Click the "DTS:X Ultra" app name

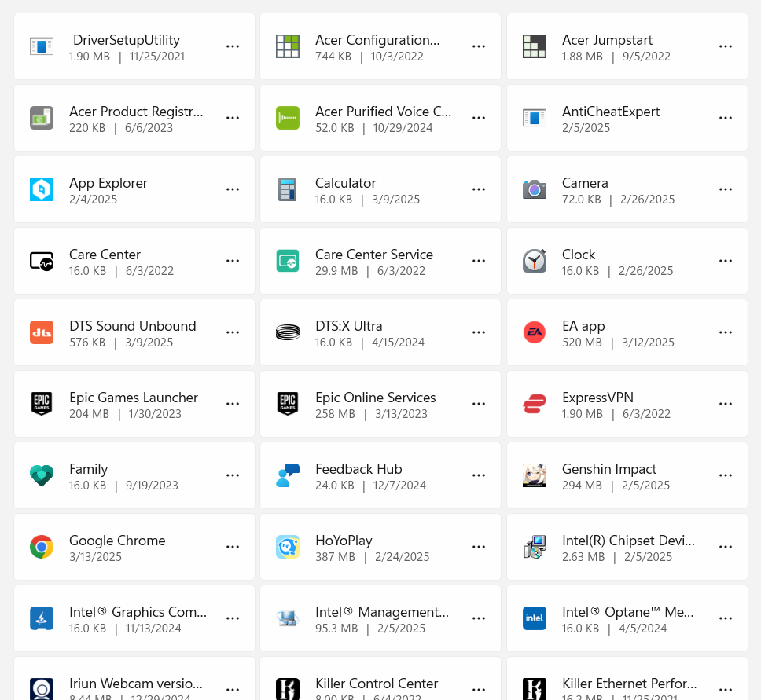pos(348,326)
